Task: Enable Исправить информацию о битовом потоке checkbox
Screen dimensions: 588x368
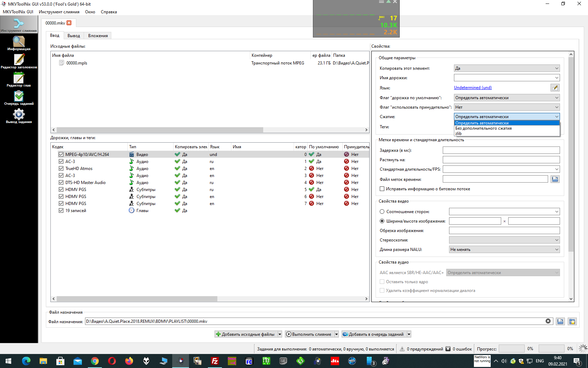Action: point(382,189)
